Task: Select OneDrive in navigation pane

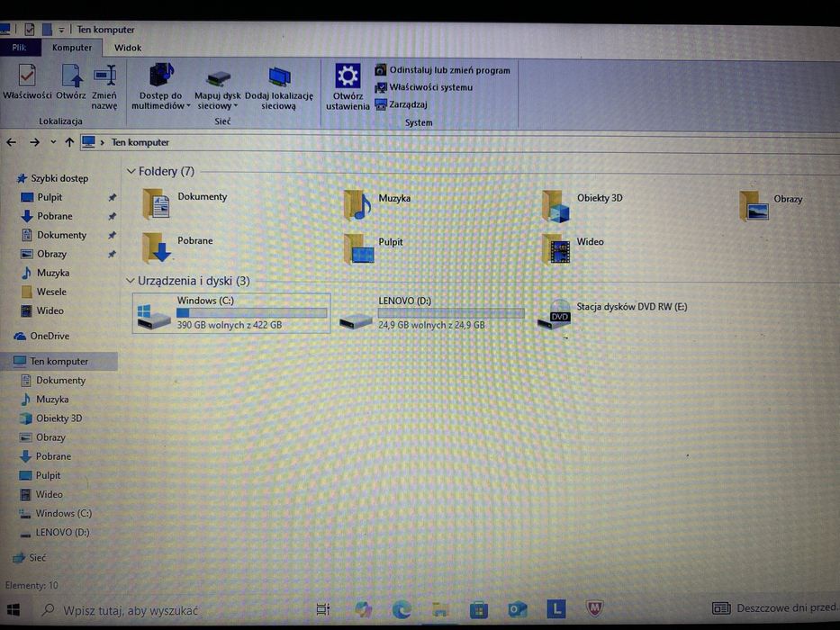Action: point(41,337)
